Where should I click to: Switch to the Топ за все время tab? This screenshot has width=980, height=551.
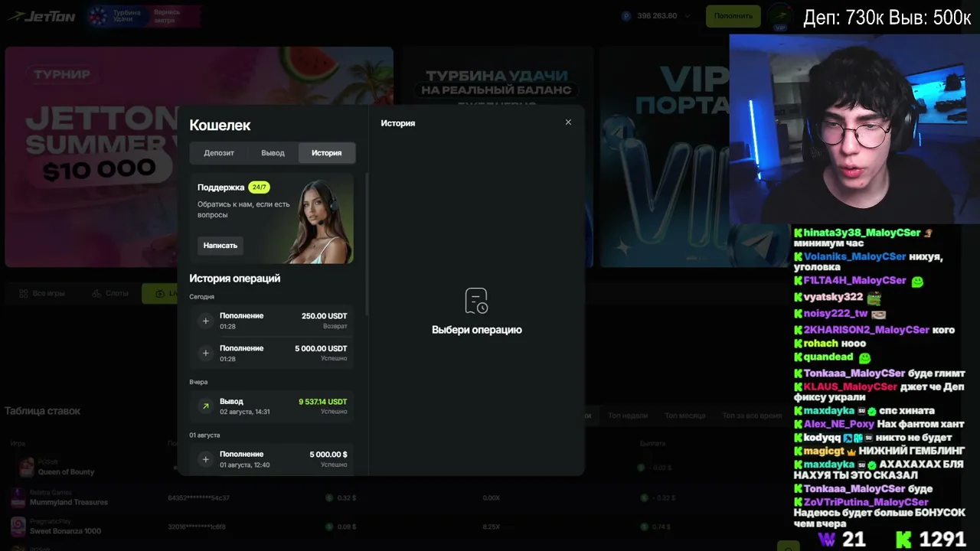pyautogui.click(x=752, y=416)
